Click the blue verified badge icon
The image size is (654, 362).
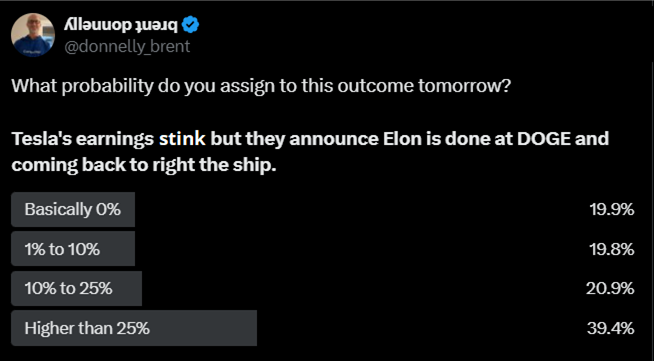(192, 26)
